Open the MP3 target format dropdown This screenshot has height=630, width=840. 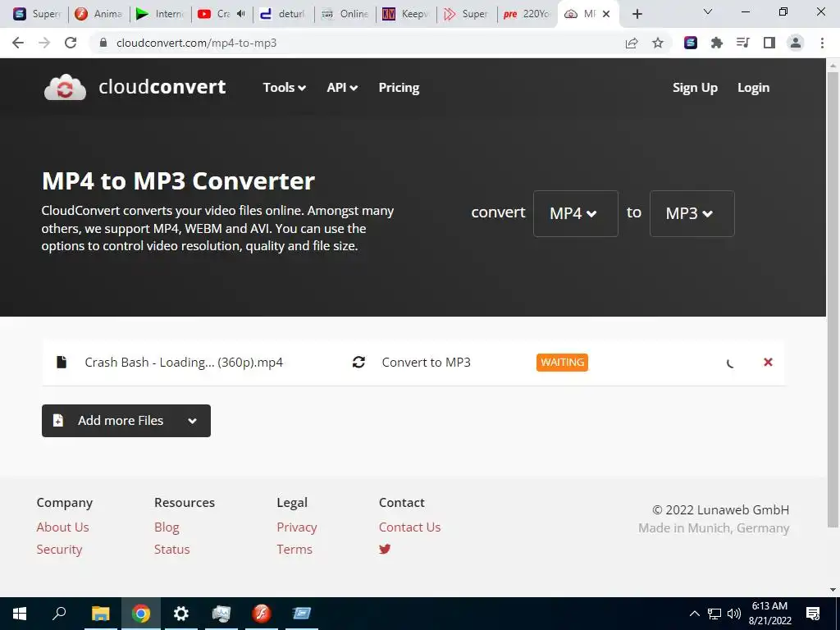click(x=692, y=213)
